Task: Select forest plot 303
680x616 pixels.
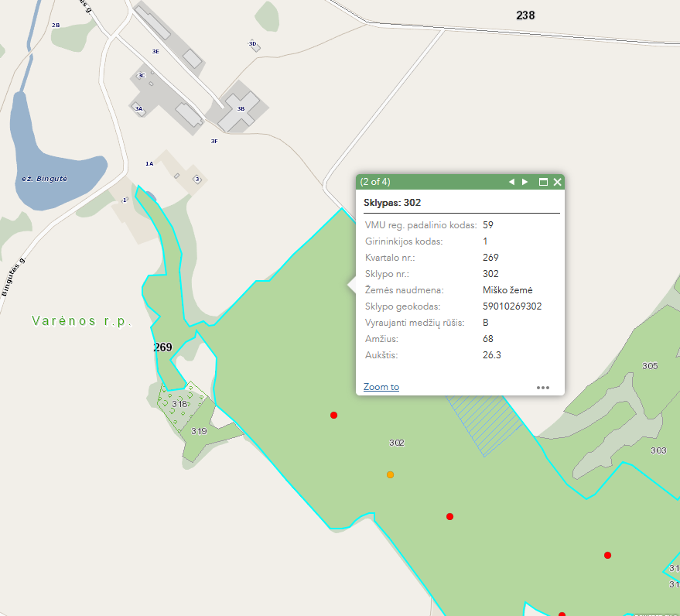Action: (658, 450)
